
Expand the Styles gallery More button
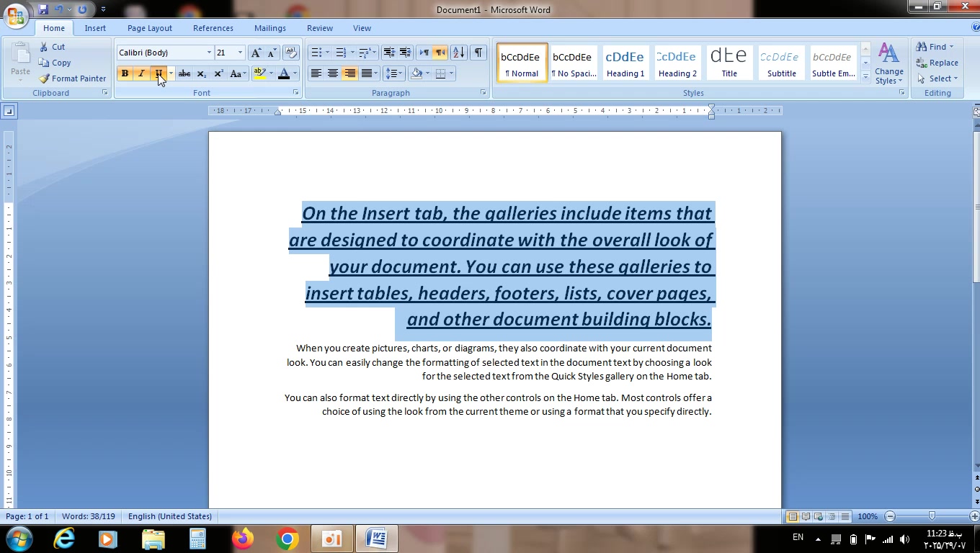click(865, 77)
